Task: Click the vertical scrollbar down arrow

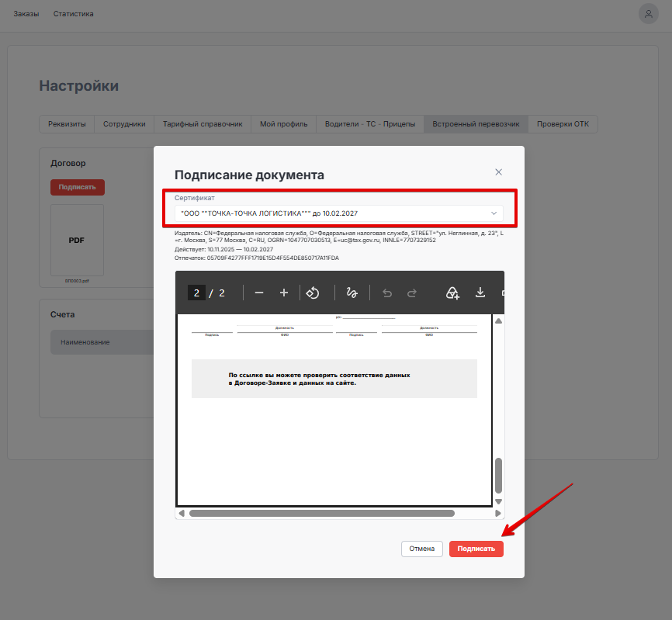Action: [498, 501]
